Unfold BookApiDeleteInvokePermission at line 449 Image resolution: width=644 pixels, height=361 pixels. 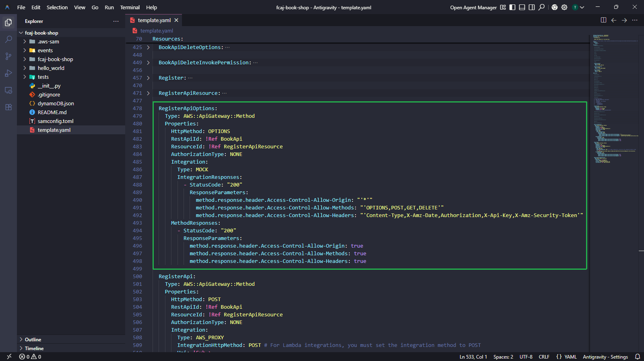coord(148,63)
